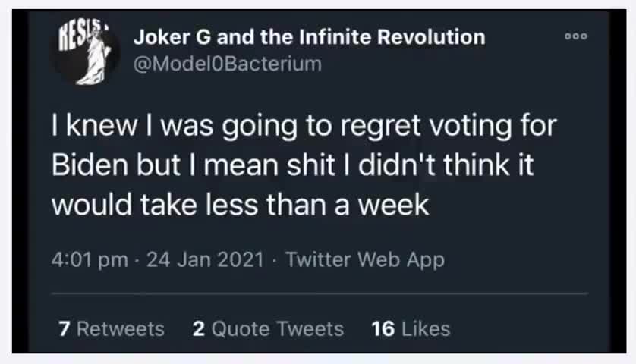Screen dimensions: 636x364
Task: Open the three-dot more options menu
Action: (575, 36)
